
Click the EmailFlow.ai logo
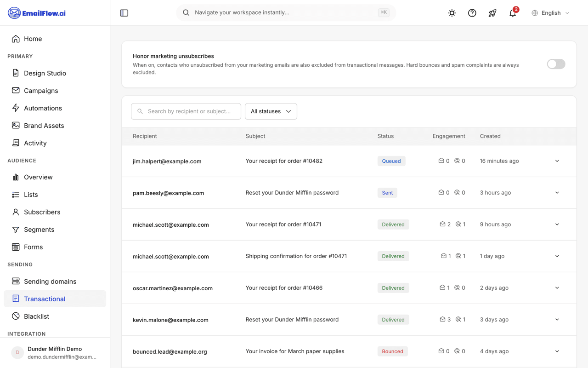click(x=37, y=13)
